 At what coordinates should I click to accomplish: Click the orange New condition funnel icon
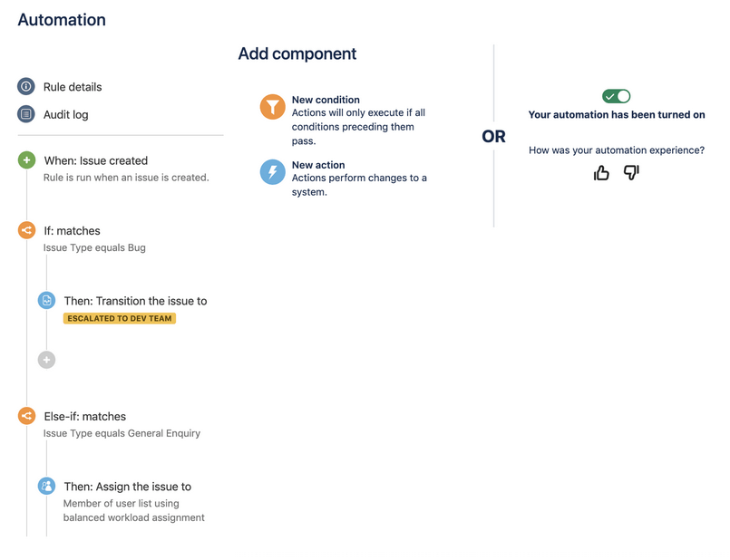point(272,107)
